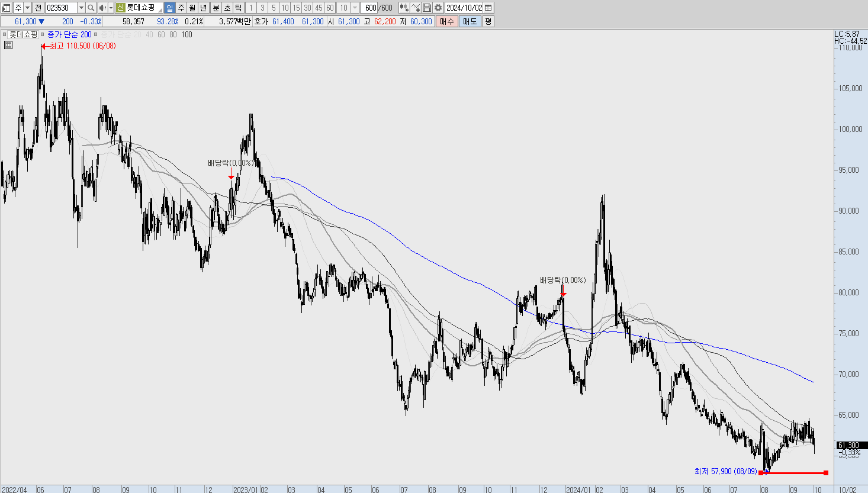Toggle the greyed 종가 단순 legend checkbox
This screenshot has height=493, width=868.
coord(97,34)
